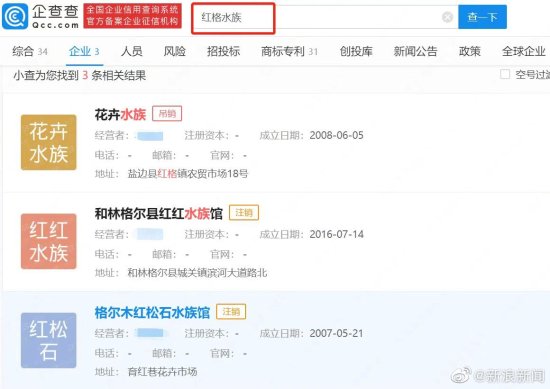
Task: Click the date 2008-06-05
Action: pyautogui.click(x=336, y=135)
